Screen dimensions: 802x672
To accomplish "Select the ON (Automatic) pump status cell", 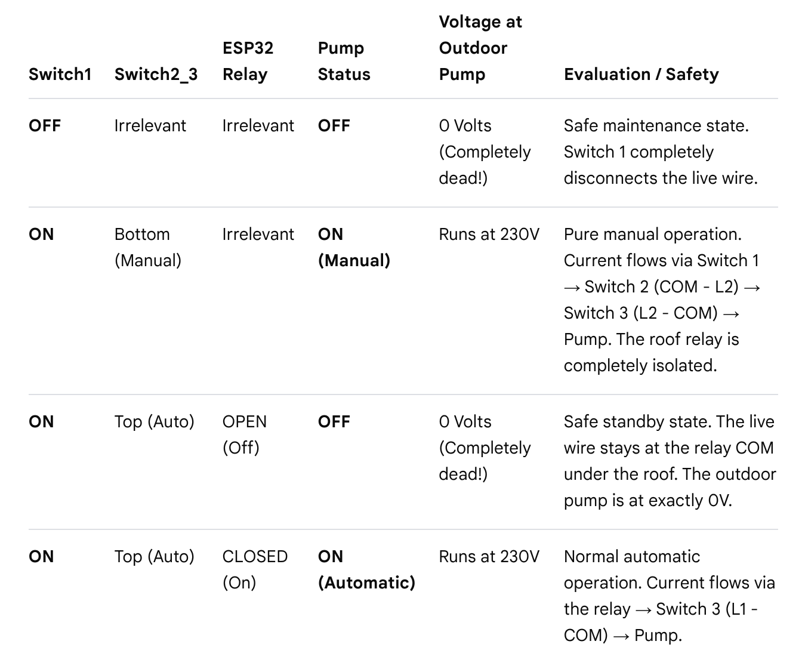I will click(366, 570).
